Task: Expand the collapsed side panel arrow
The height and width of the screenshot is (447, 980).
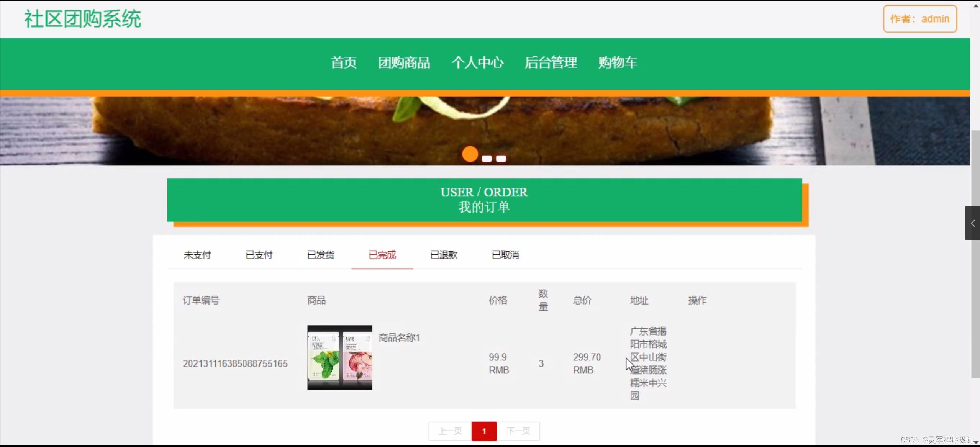Action: click(x=972, y=223)
